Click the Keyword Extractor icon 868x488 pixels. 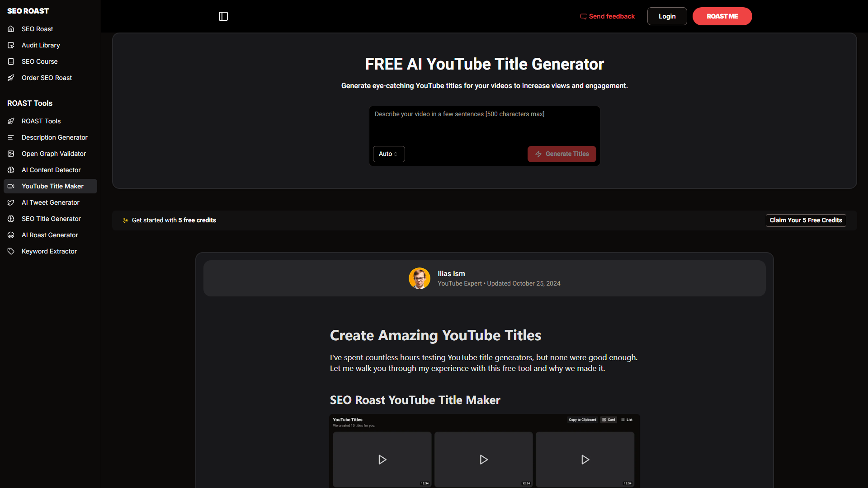click(x=11, y=251)
